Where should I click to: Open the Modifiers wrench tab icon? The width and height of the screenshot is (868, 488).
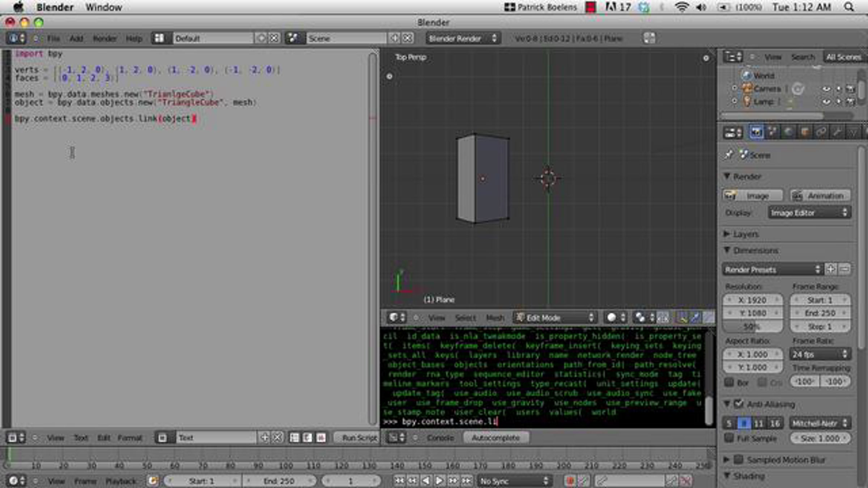(x=837, y=132)
